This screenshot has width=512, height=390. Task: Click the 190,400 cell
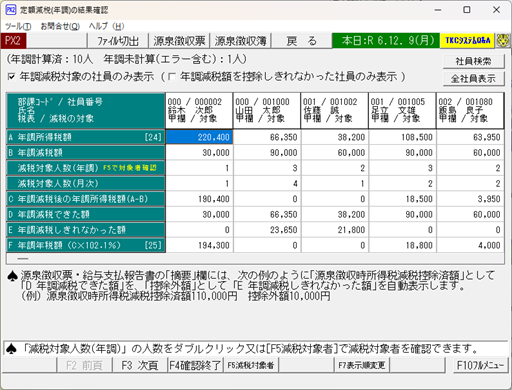click(199, 199)
